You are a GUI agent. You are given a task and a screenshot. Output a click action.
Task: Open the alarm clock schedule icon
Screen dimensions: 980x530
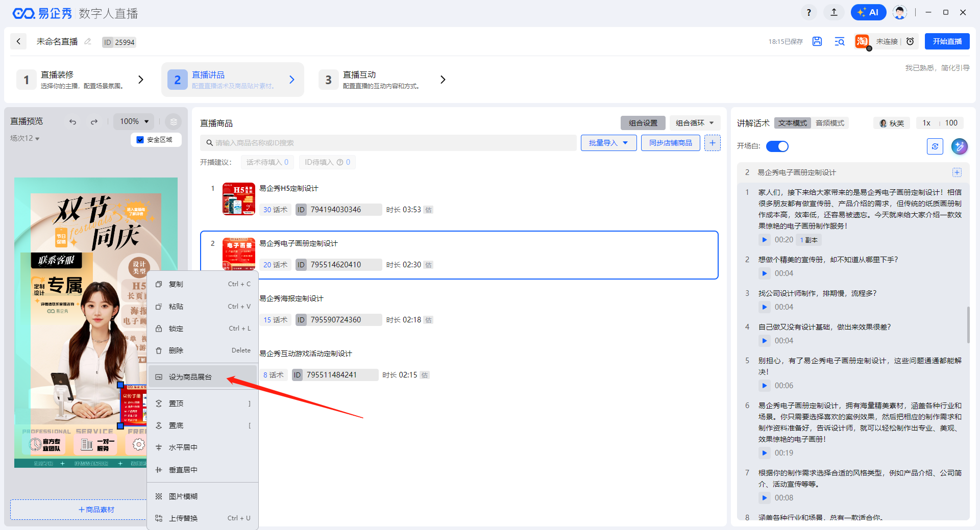tap(910, 42)
